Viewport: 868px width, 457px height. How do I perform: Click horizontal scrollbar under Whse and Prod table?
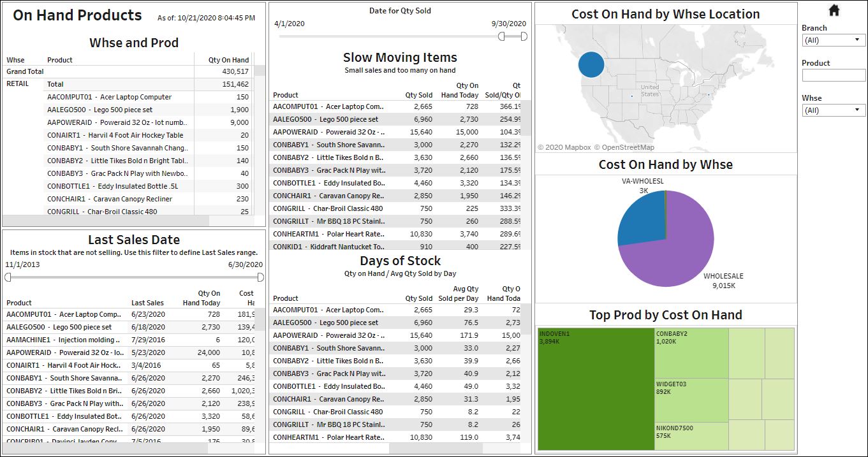click(105, 221)
